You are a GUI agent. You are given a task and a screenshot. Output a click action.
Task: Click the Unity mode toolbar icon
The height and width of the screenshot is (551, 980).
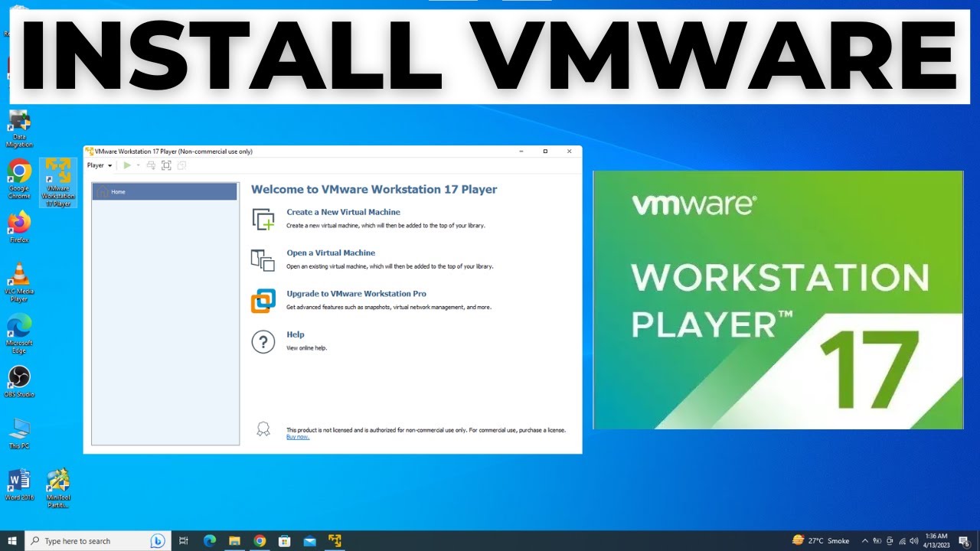point(181,165)
